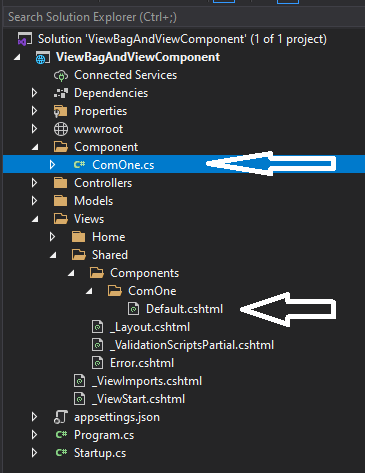This screenshot has height=473, width=365.
Task: Select the Models folder
Action: 94,201
